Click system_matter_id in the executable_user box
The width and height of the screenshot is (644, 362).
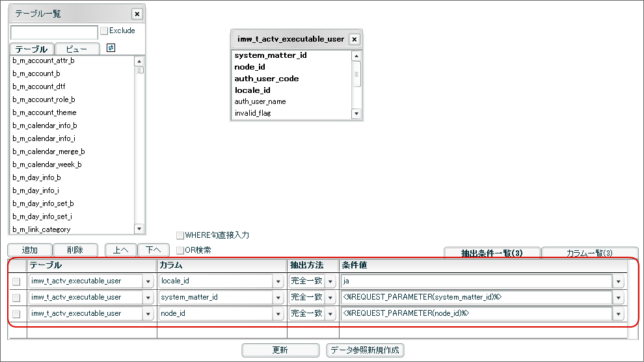click(271, 55)
